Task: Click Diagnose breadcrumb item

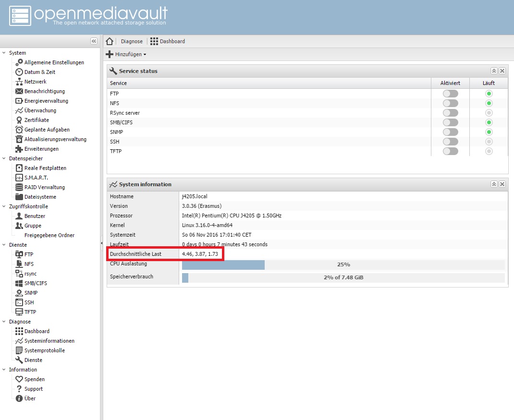Action: [x=132, y=41]
